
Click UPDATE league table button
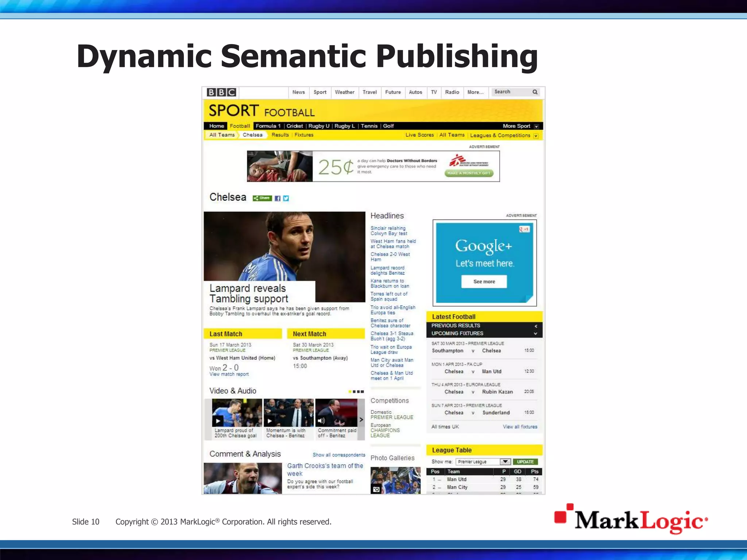pyautogui.click(x=525, y=462)
